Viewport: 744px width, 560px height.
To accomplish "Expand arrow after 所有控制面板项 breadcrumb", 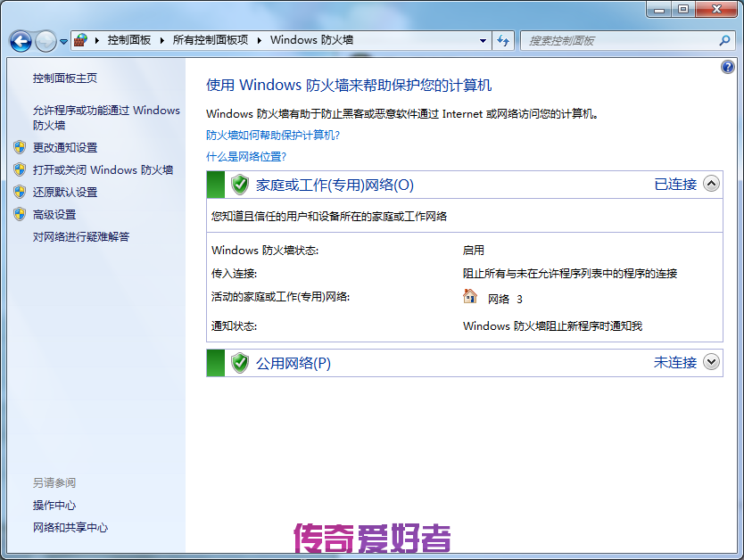I will pos(259,41).
